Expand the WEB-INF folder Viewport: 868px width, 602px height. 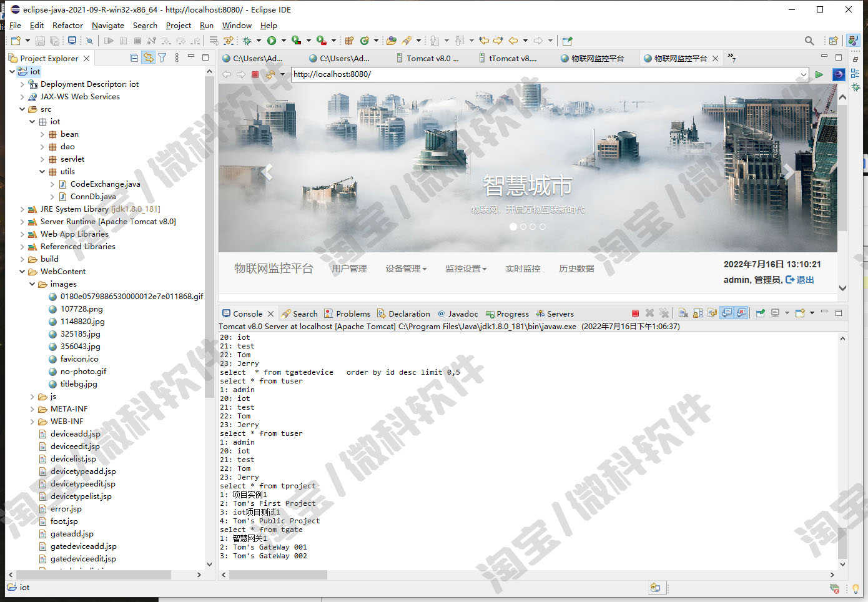point(32,422)
